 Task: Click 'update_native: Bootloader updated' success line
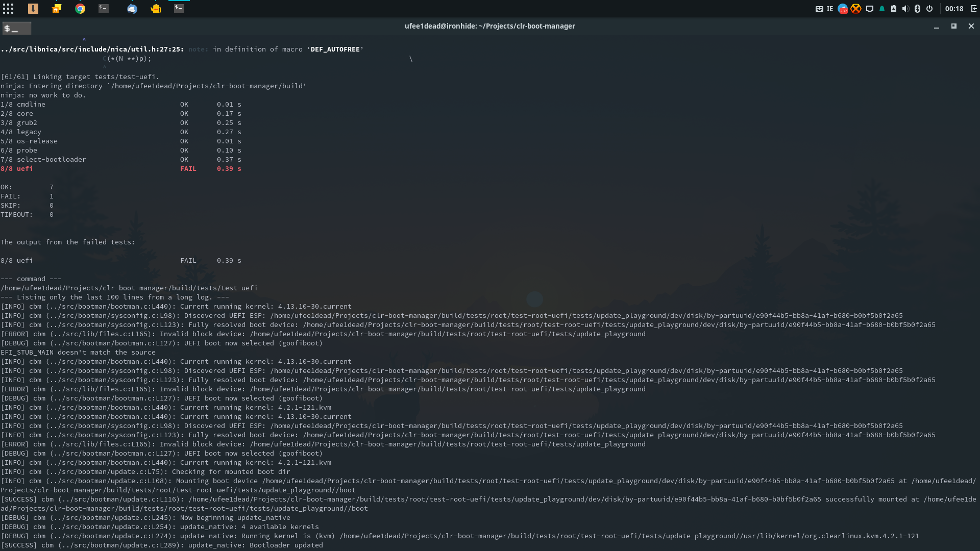pos(162,545)
